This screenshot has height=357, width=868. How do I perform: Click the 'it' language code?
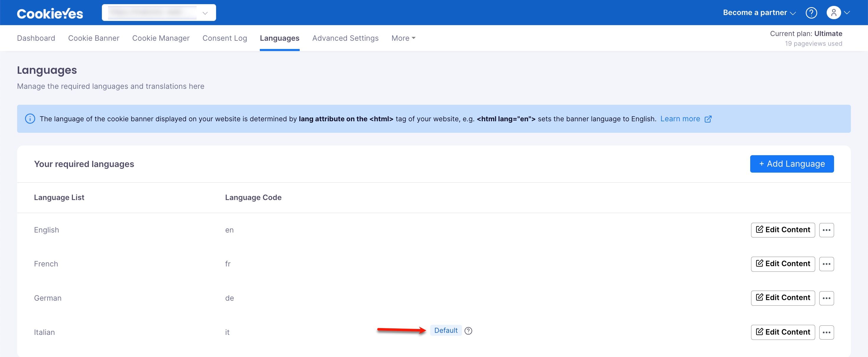(227, 333)
